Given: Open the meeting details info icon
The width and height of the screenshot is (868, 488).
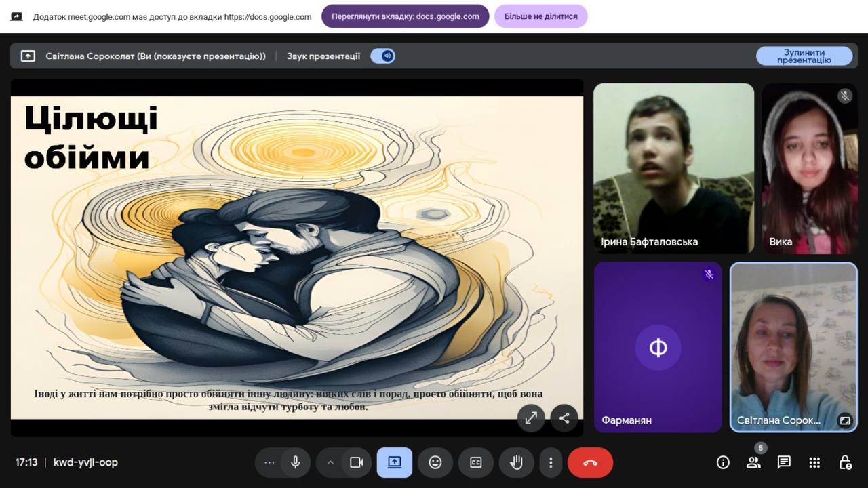Looking at the screenshot, I should (x=723, y=462).
